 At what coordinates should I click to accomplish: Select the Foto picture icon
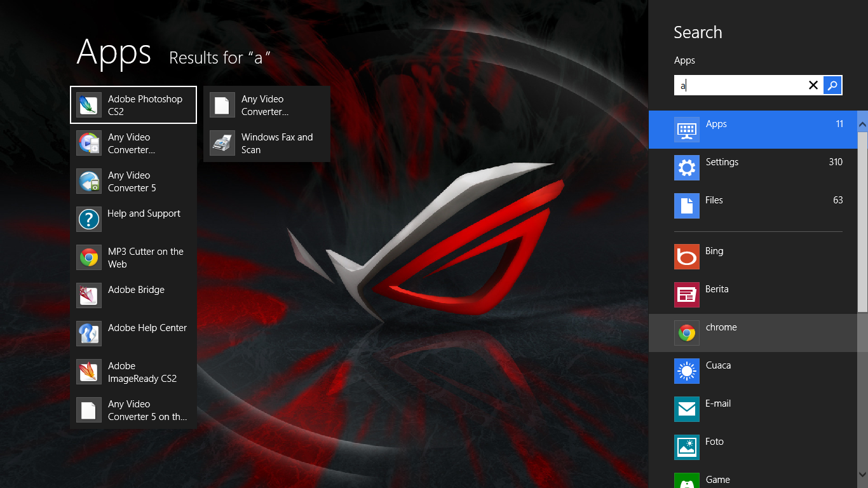(687, 447)
